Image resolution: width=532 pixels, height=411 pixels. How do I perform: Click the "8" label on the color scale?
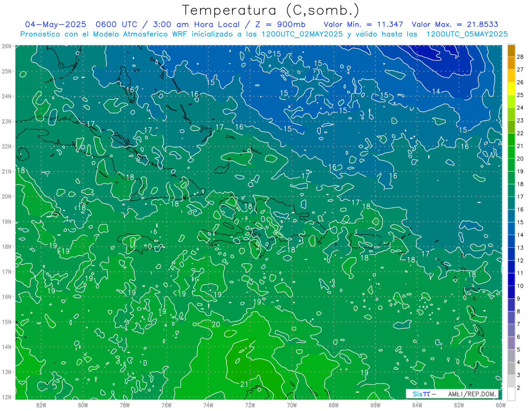(519, 311)
